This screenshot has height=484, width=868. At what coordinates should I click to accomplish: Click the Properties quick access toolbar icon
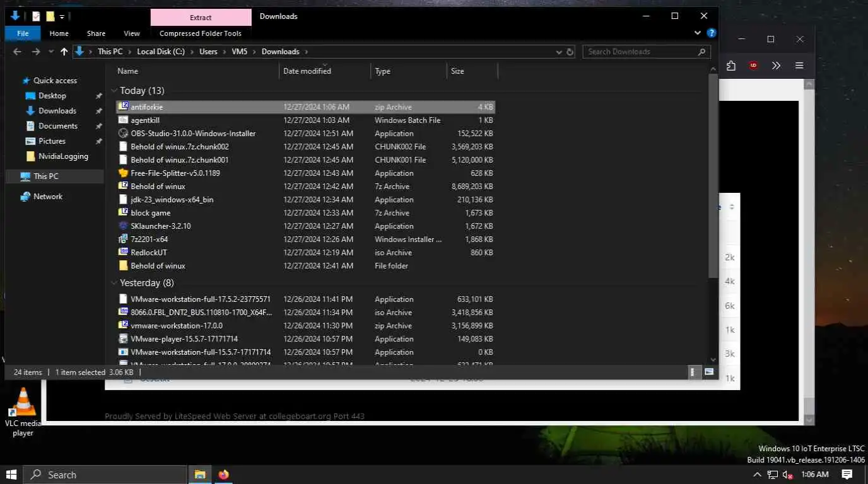(37, 16)
